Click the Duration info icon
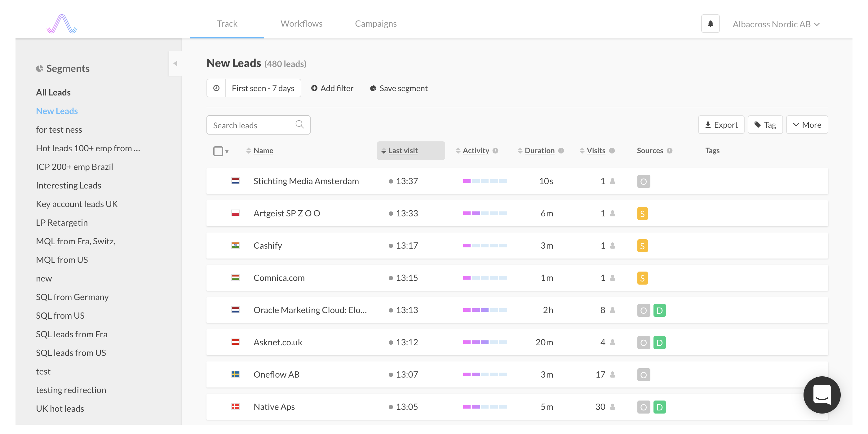This screenshot has height=434, width=868. [x=561, y=151]
